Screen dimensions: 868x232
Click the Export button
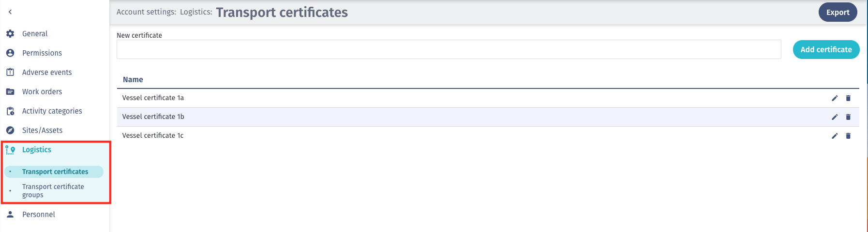[838, 13]
